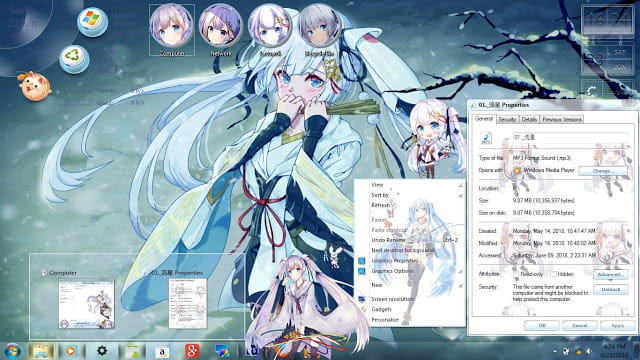Viewport: 640px width, 360px height.
Task: Choose Personalize in the context menu
Action: tap(411, 320)
